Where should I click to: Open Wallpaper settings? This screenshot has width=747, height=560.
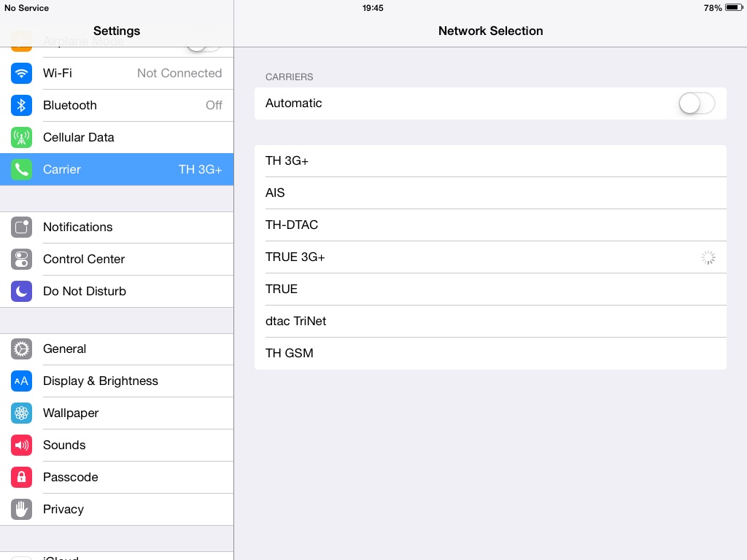point(117,413)
